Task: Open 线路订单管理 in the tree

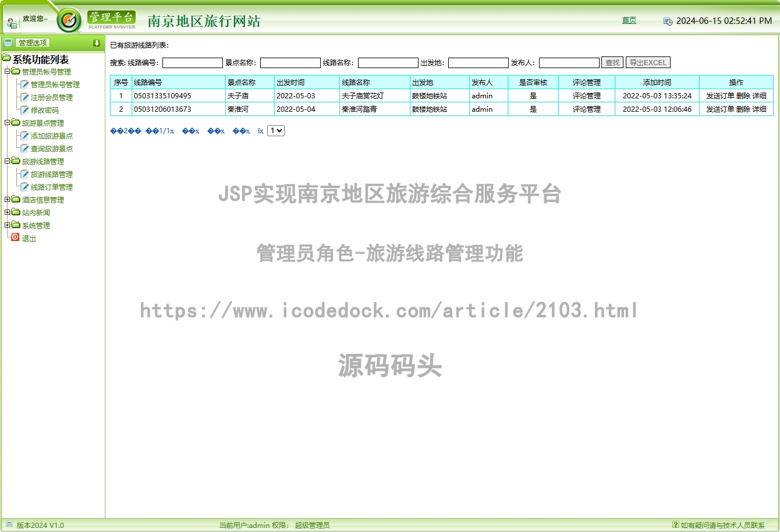Action: click(52, 187)
